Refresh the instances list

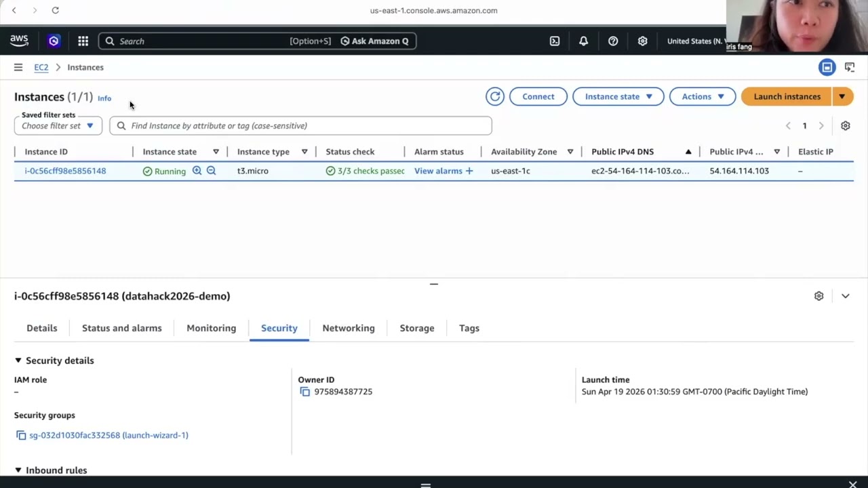495,96
